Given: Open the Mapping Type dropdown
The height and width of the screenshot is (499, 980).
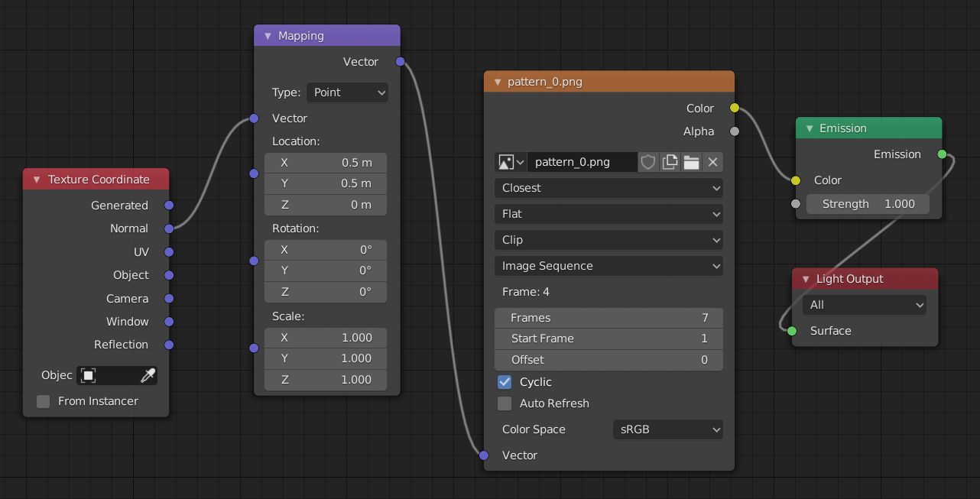Looking at the screenshot, I should coord(347,92).
